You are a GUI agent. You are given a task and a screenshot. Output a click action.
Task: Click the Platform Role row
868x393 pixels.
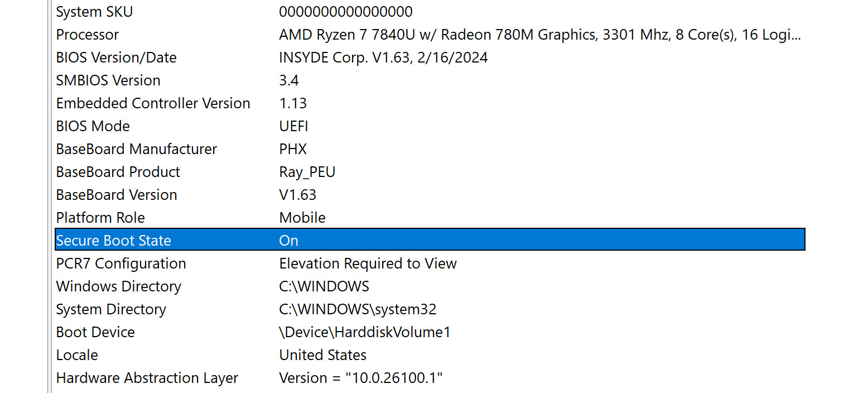pyautogui.click(x=100, y=218)
